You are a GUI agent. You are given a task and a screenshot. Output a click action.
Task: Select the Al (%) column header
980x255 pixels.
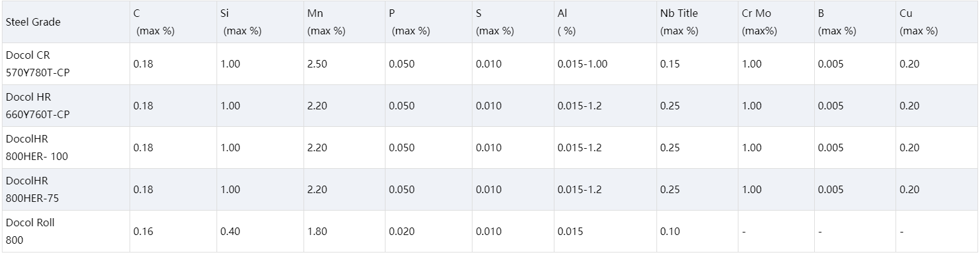click(x=566, y=22)
